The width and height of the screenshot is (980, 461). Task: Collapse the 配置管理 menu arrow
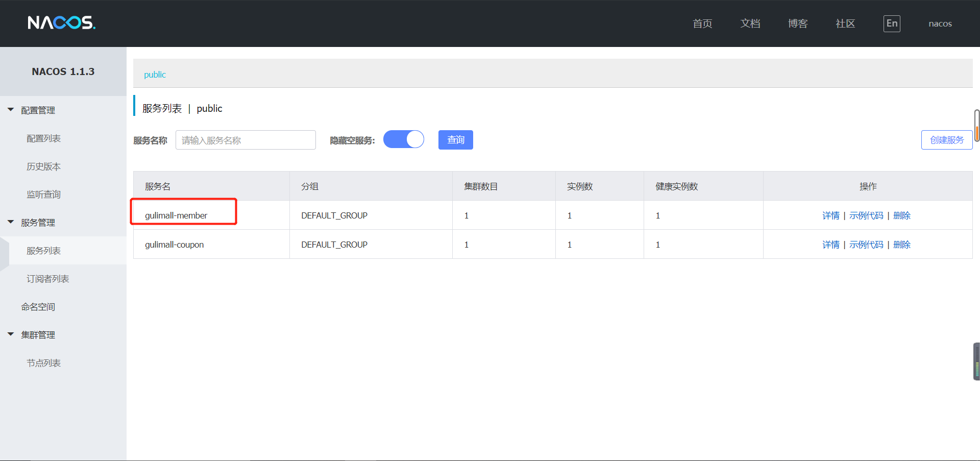point(11,110)
